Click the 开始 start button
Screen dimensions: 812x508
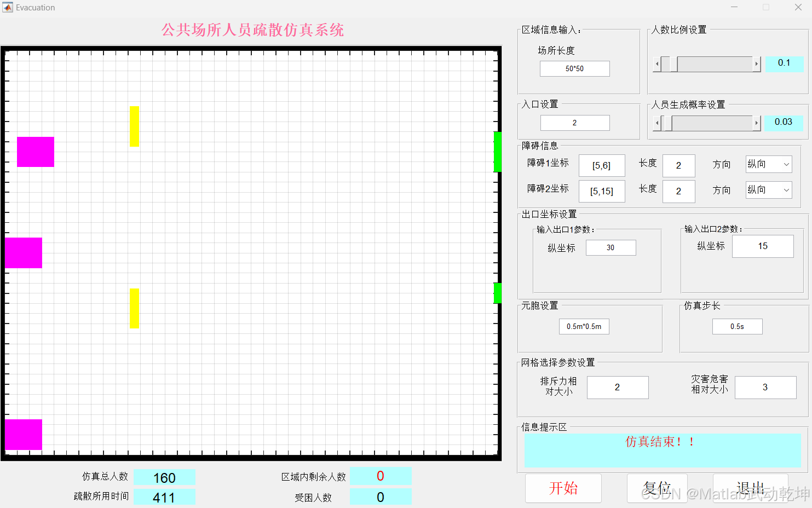coord(563,488)
